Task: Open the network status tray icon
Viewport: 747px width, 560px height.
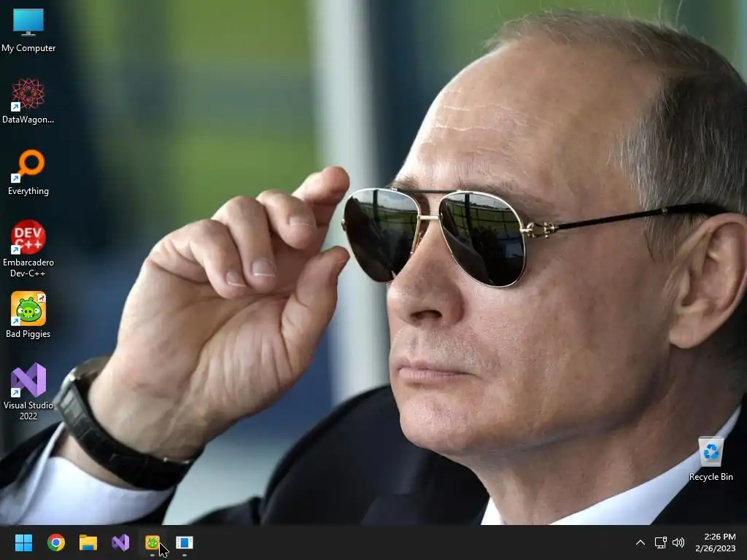Action: point(660,542)
